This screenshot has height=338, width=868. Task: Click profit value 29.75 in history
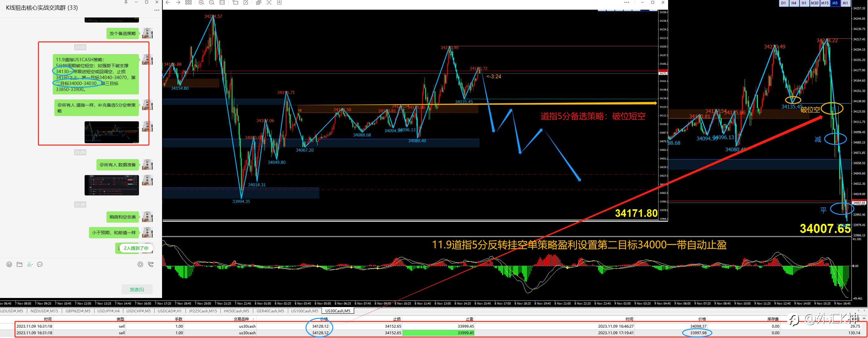[855, 326]
